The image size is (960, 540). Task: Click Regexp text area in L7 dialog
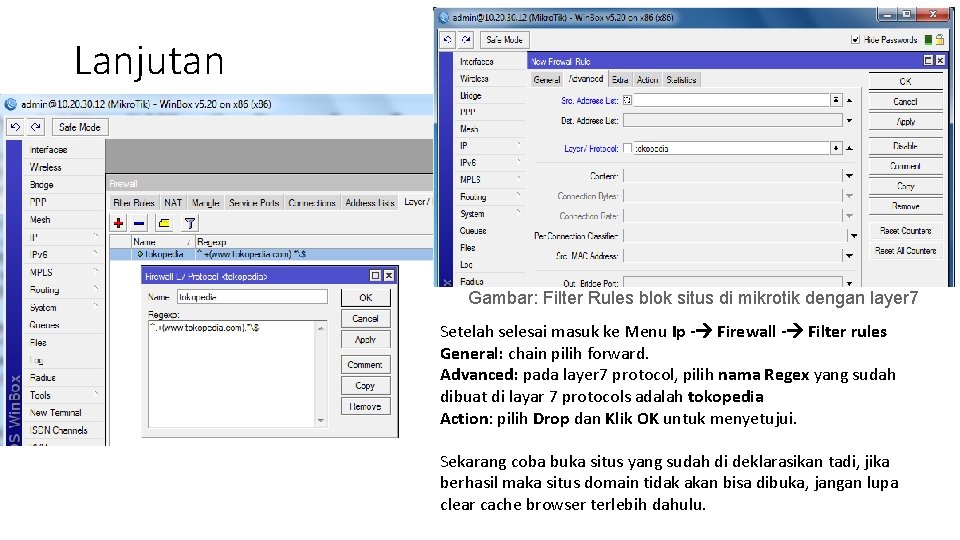[232, 374]
